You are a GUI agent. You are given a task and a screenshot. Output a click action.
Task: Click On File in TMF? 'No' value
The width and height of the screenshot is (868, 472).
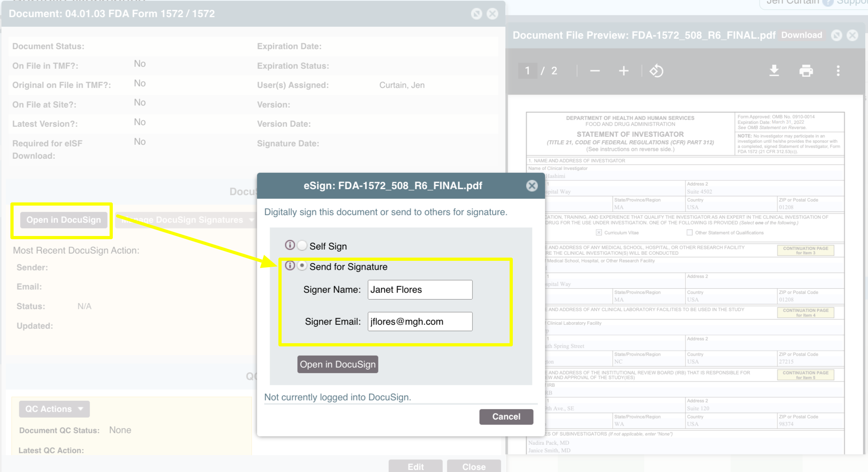(140, 64)
